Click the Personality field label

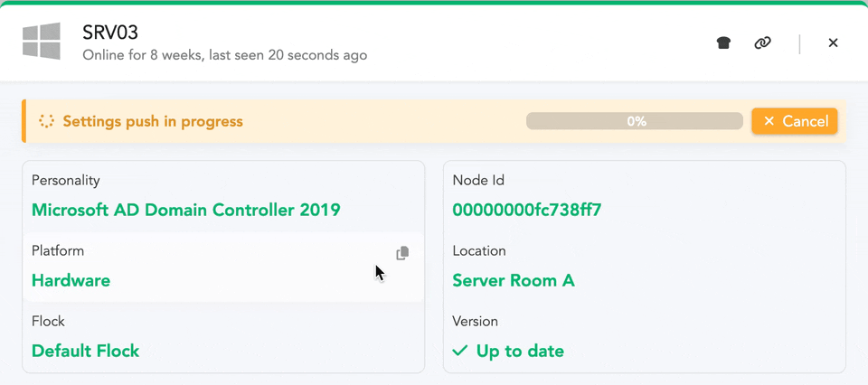tap(65, 181)
